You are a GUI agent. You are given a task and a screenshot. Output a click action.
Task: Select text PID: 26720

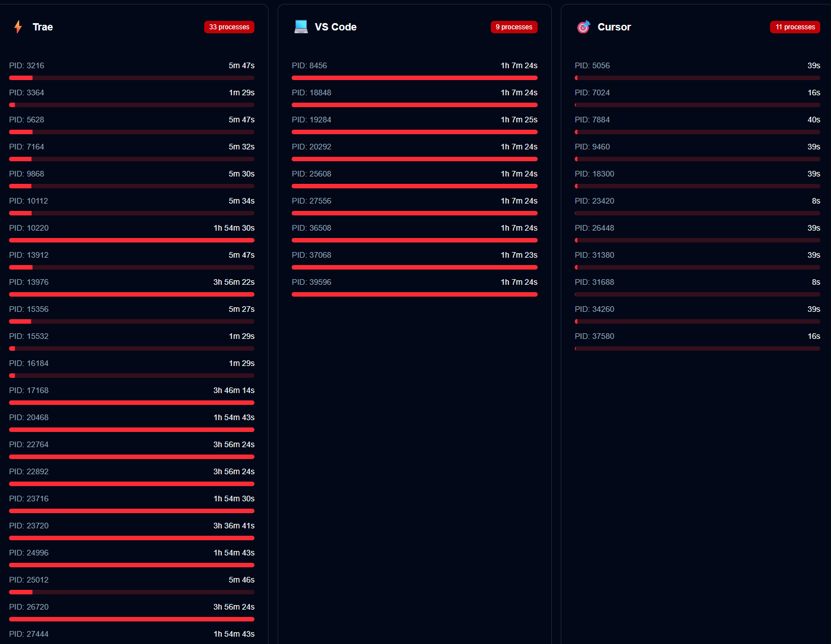coord(29,607)
